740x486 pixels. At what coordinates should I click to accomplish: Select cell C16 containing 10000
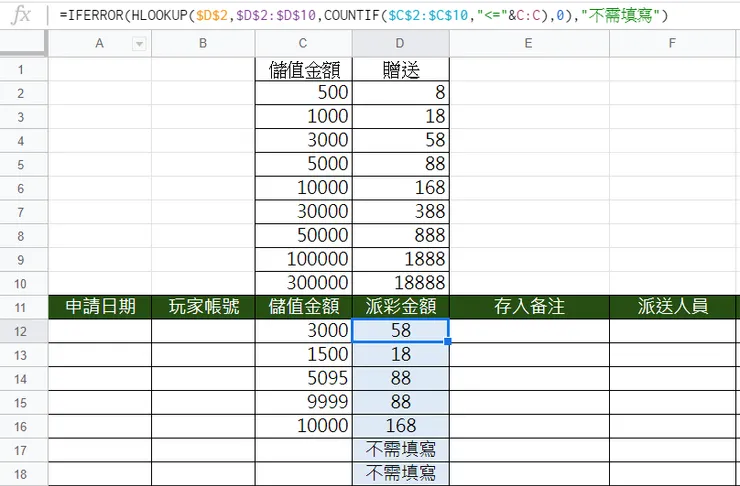tap(303, 426)
